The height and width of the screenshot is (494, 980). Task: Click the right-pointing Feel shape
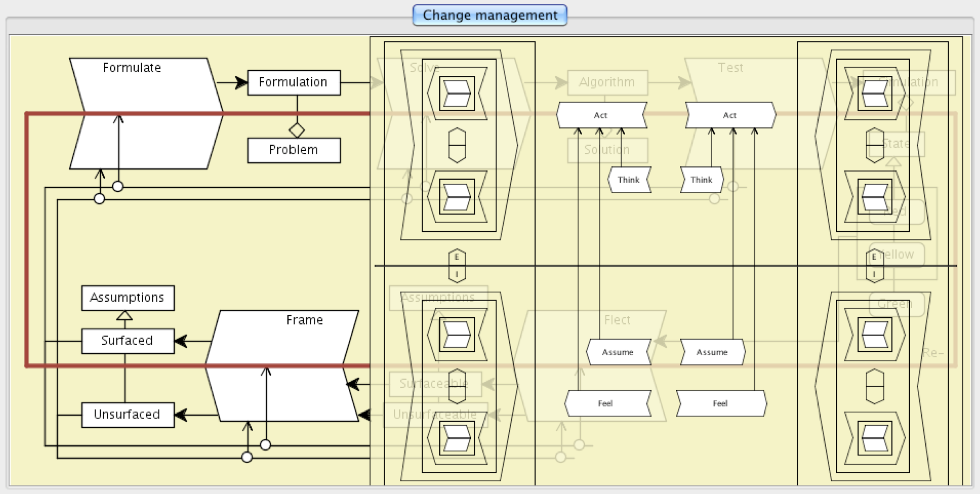pos(720,403)
